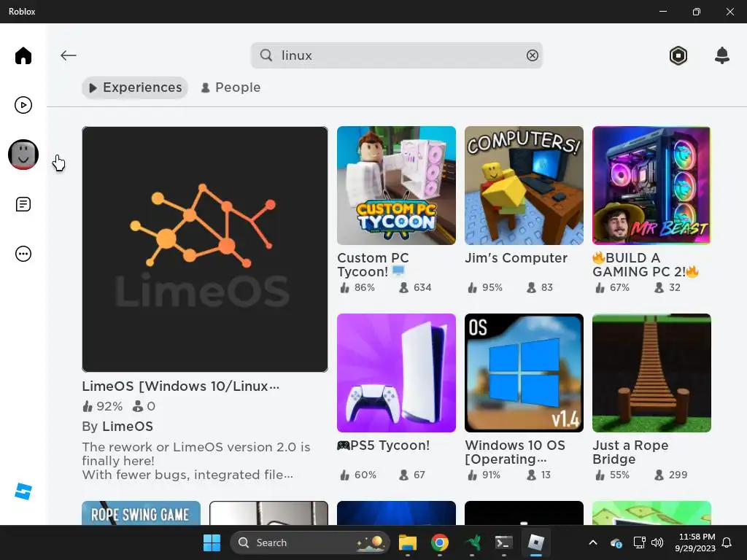747x560 pixels.
Task: Open the chat messages sidebar icon
Action: click(x=23, y=204)
